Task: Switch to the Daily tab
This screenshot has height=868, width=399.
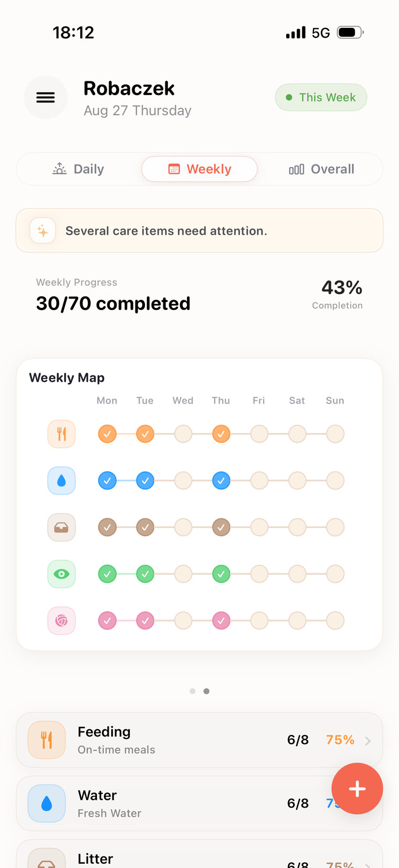Action: click(x=79, y=169)
